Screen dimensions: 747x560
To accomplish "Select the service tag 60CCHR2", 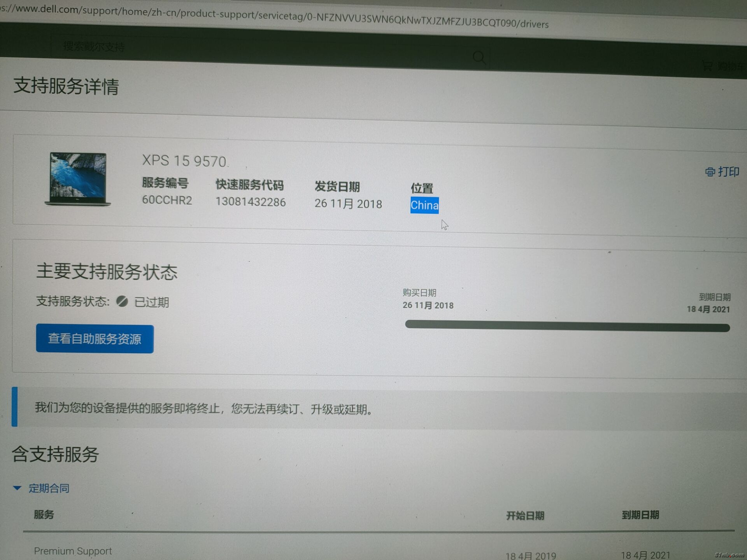I will [167, 200].
